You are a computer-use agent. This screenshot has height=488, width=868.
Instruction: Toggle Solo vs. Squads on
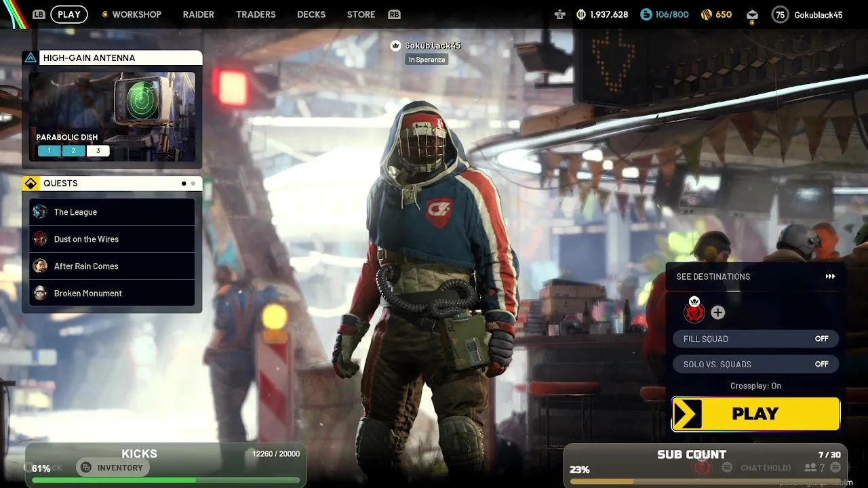click(x=755, y=364)
